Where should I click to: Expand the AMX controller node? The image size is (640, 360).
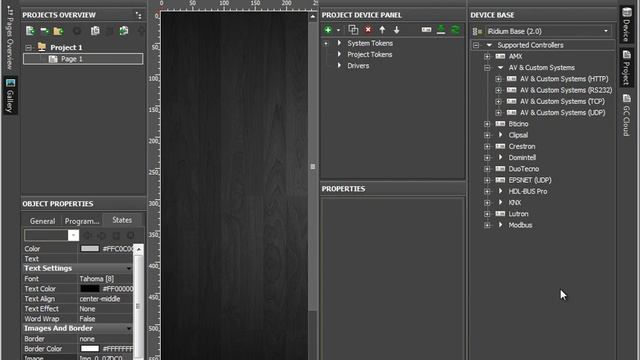pos(487,56)
